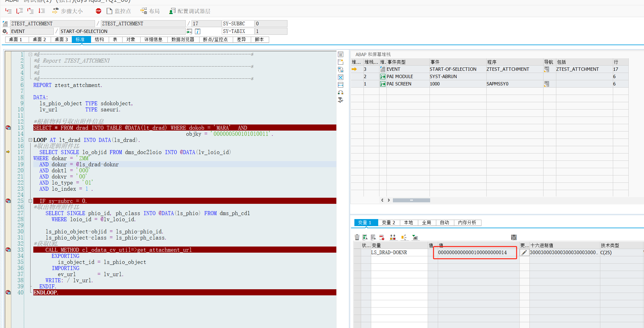Switch to the 桌面 1 tab
Image resolution: width=644 pixels, height=328 pixels.
17,39
